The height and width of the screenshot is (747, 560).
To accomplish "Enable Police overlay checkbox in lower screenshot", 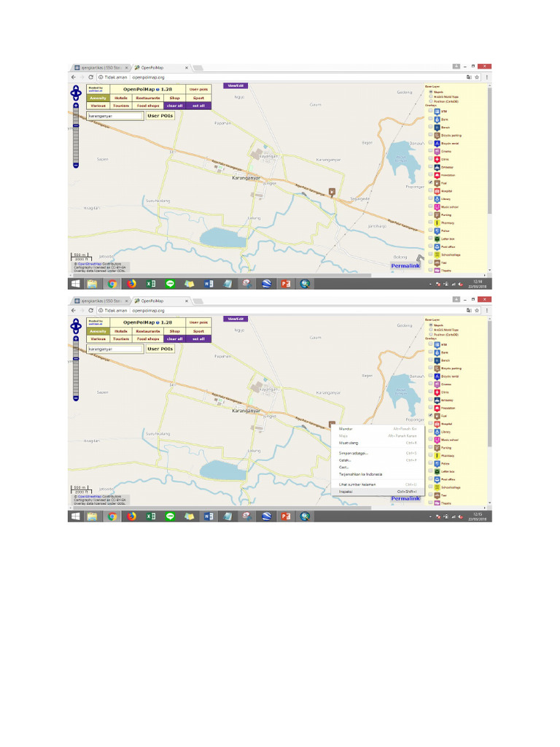I will pyautogui.click(x=430, y=463).
